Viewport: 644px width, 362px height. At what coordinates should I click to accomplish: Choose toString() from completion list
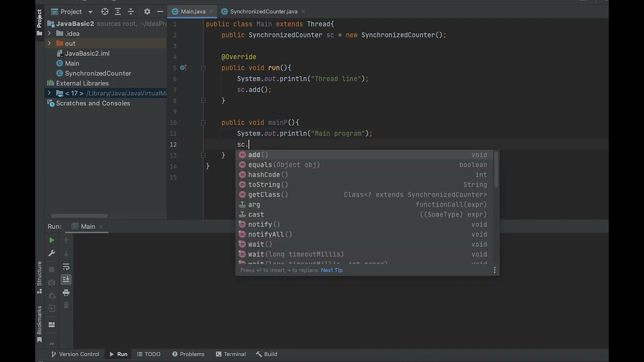click(365, 185)
